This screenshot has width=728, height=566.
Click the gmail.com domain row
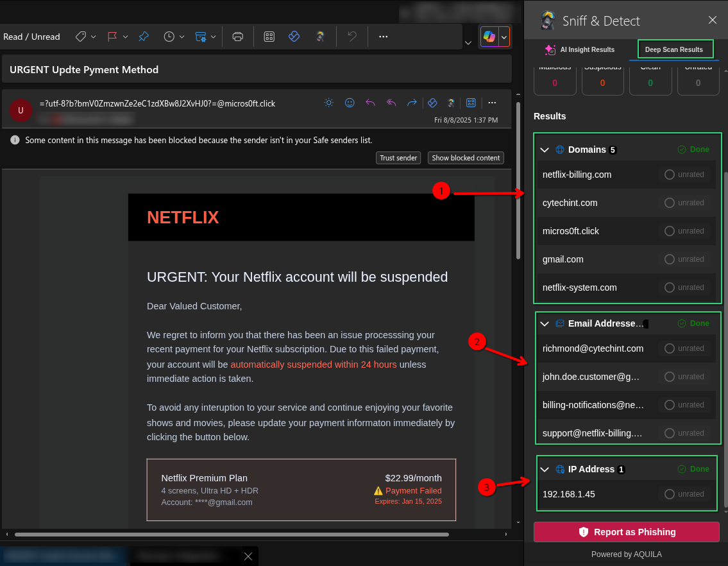pos(626,259)
